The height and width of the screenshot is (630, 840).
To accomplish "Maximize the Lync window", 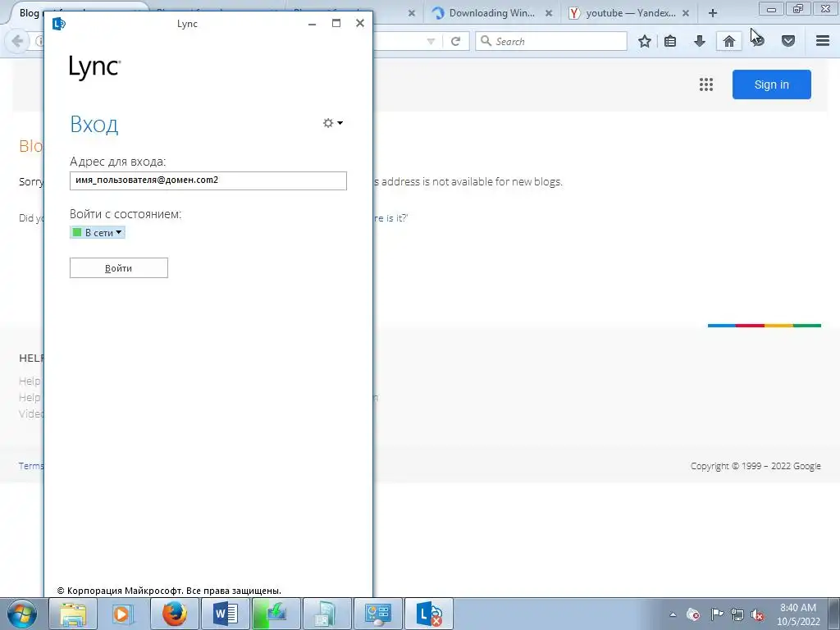I will pos(336,23).
